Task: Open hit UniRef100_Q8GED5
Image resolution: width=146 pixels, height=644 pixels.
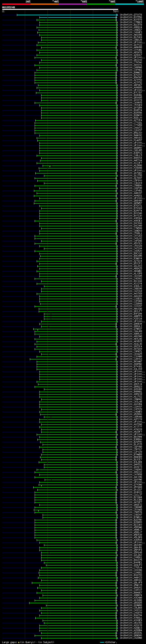Action: coord(131,603)
